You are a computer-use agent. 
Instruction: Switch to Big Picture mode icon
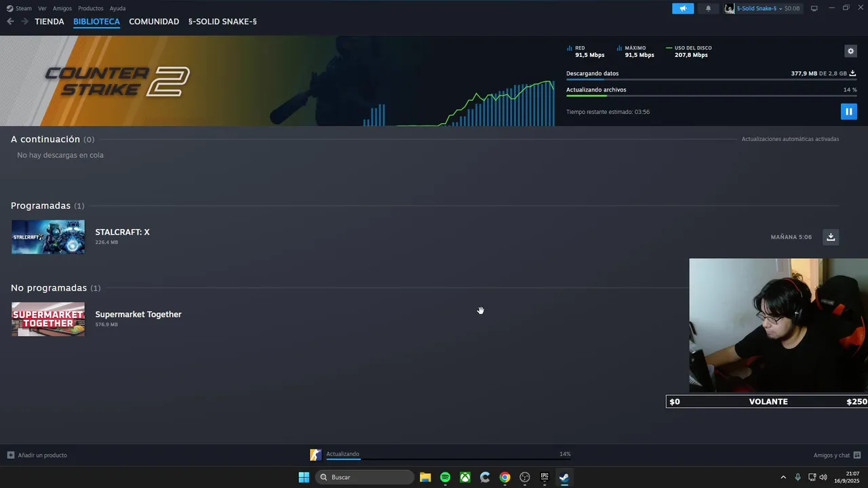[x=814, y=8]
